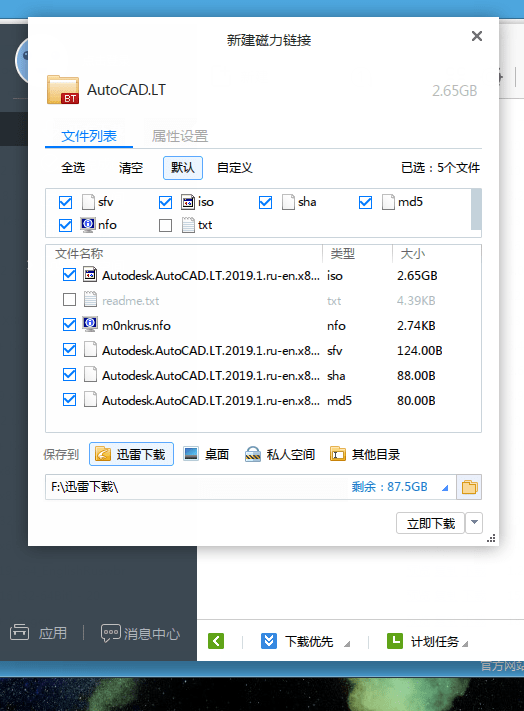Screen dimensions: 524x711
Task: Click the iso file icon in the 2.65GB row
Action: (90, 274)
